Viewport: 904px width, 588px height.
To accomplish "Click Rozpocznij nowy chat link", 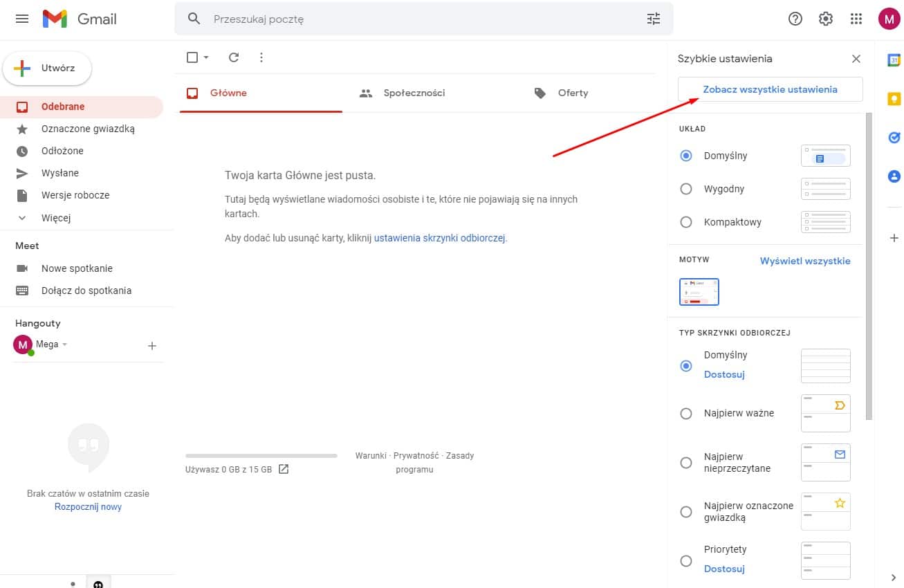I will [89, 507].
